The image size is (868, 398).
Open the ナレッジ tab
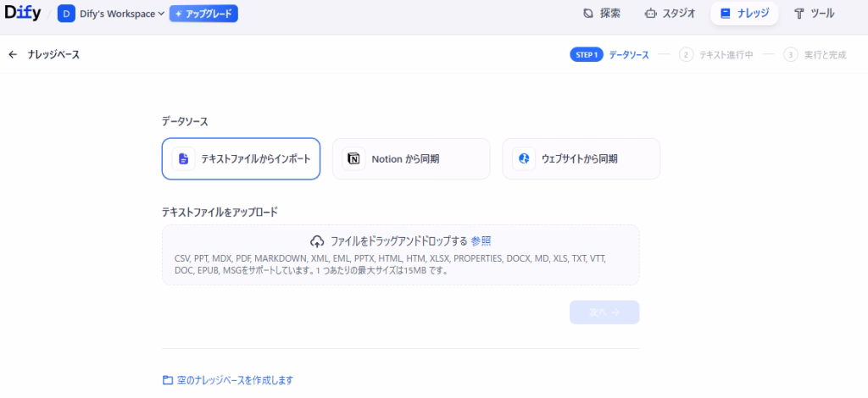tap(743, 14)
